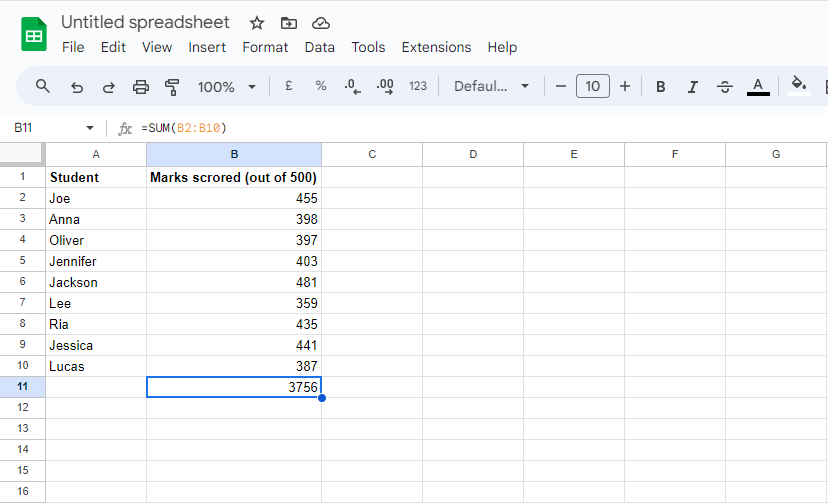Select cell containing Jennifer
The height and width of the screenshot is (503, 828).
click(x=96, y=261)
